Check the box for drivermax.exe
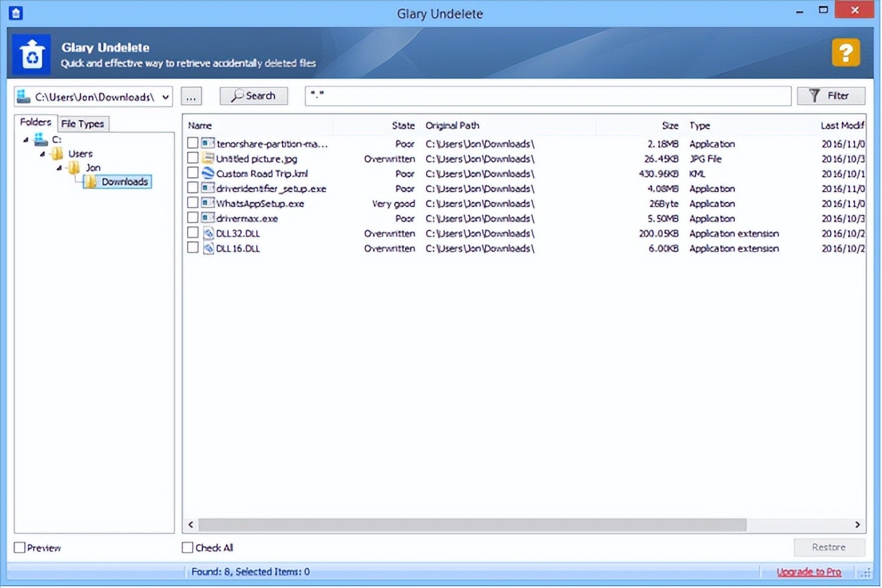This screenshot has height=588, width=882. (x=192, y=218)
